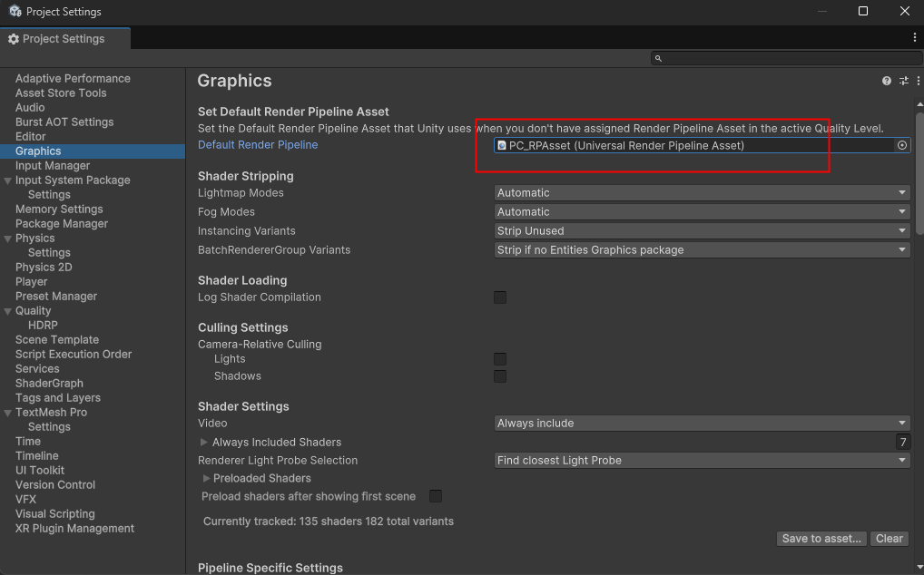Open the Fog Modes dropdown
This screenshot has width=924, height=575.
(x=702, y=212)
